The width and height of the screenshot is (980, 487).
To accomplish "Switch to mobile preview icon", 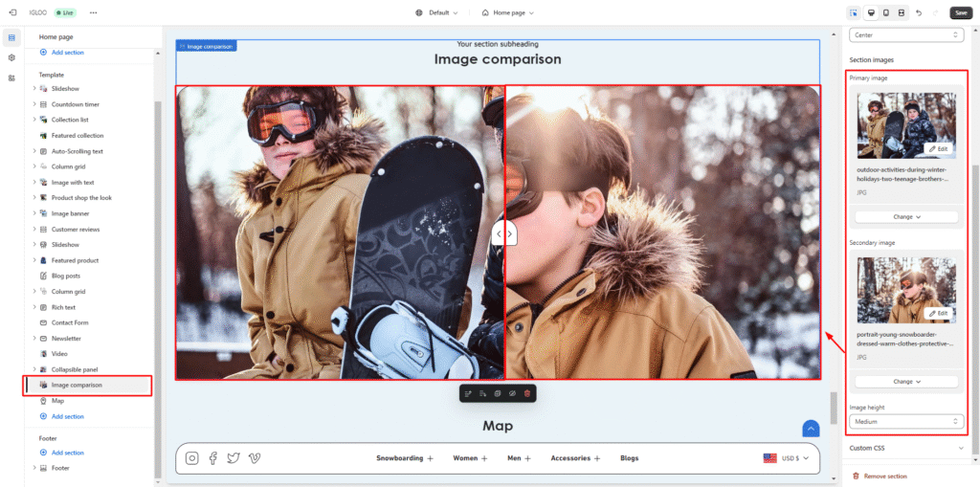I will [886, 12].
